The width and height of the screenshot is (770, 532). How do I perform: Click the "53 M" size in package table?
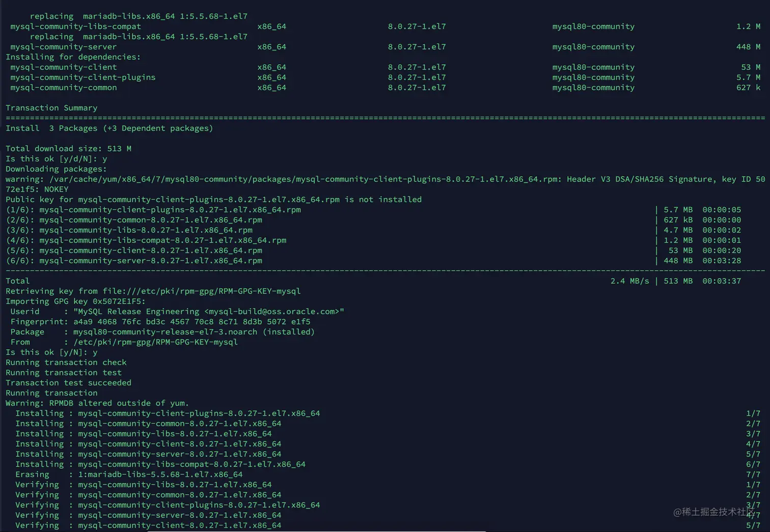pos(751,67)
